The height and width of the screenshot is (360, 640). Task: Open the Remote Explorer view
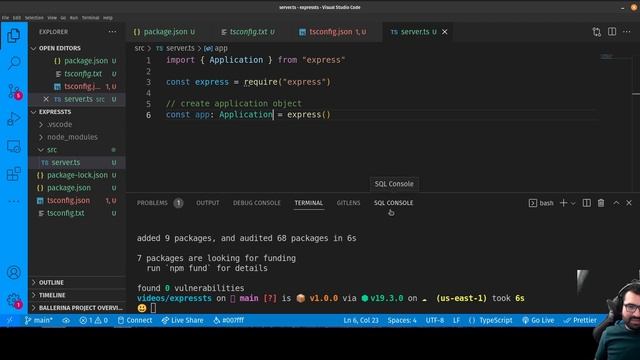click(13, 146)
